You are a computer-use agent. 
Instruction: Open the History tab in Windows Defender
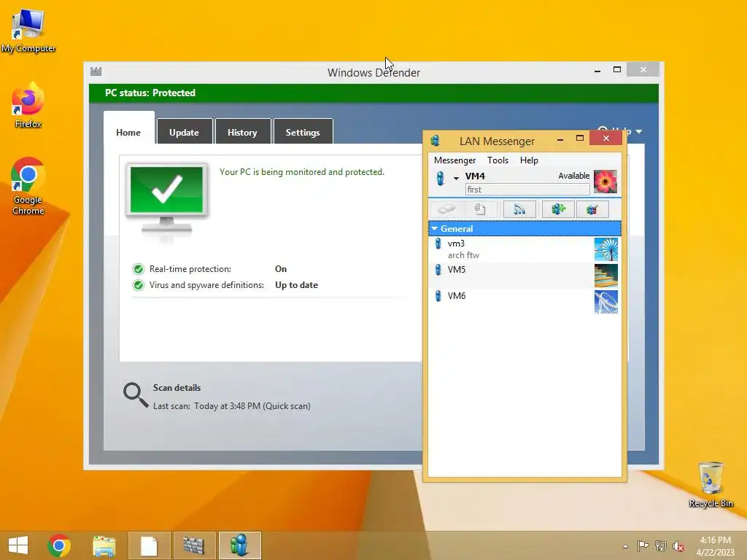pos(242,133)
